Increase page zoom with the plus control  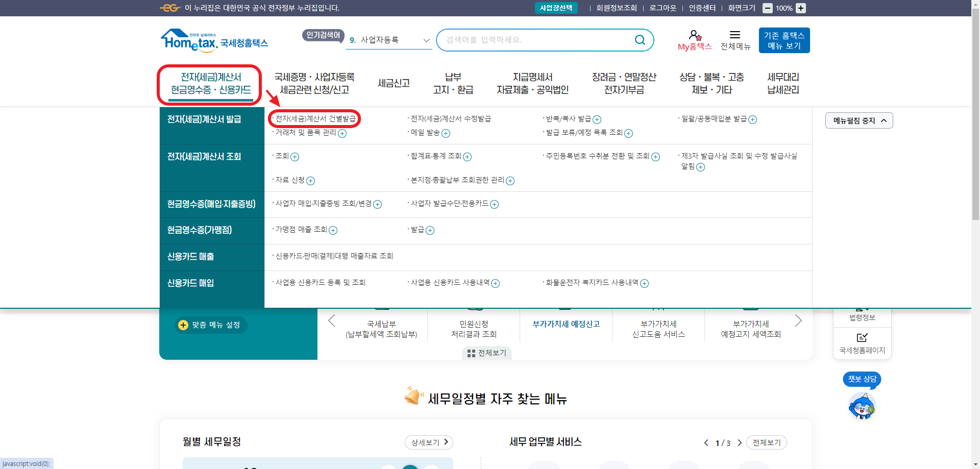click(x=801, y=8)
